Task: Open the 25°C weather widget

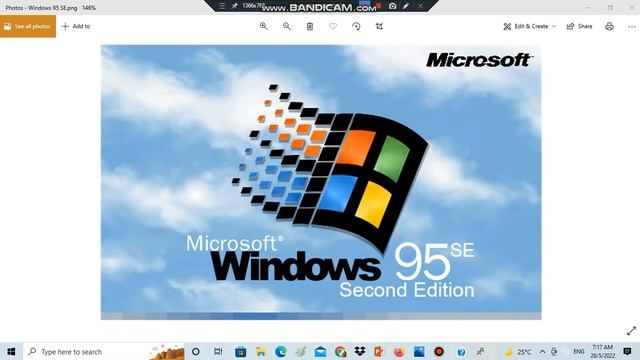Action: point(518,351)
